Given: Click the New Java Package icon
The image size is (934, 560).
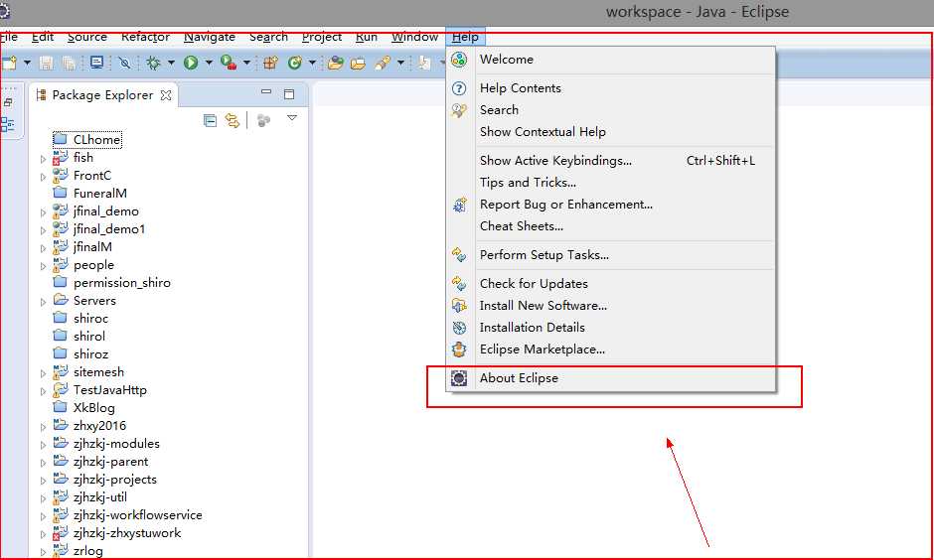Looking at the screenshot, I should pyautogui.click(x=271, y=63).
